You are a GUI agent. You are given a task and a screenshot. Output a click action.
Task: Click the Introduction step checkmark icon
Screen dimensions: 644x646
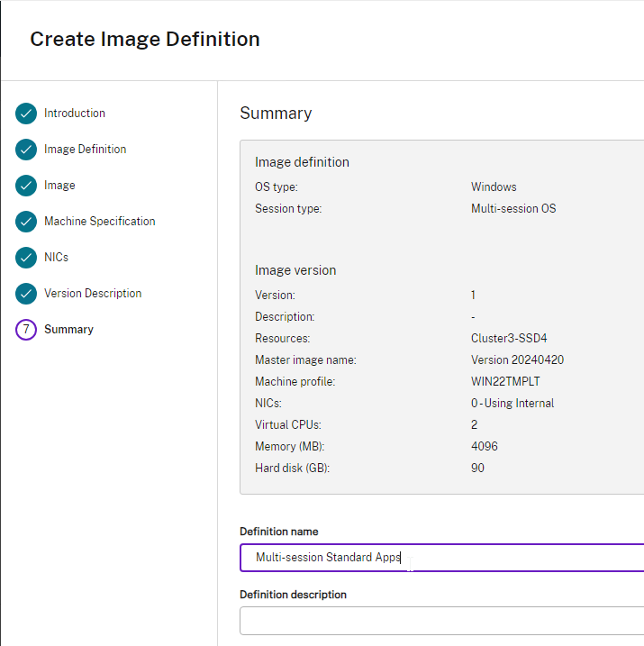tap(26, 114)
